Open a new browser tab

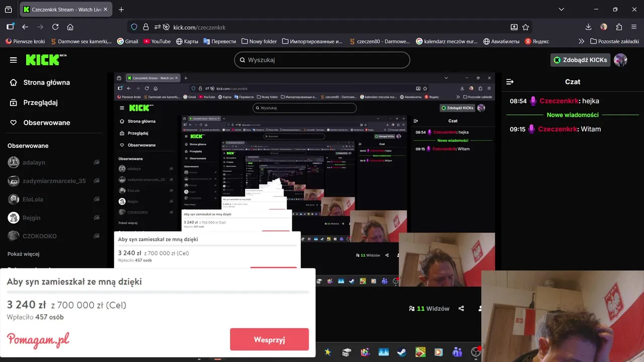coord(121,10)
